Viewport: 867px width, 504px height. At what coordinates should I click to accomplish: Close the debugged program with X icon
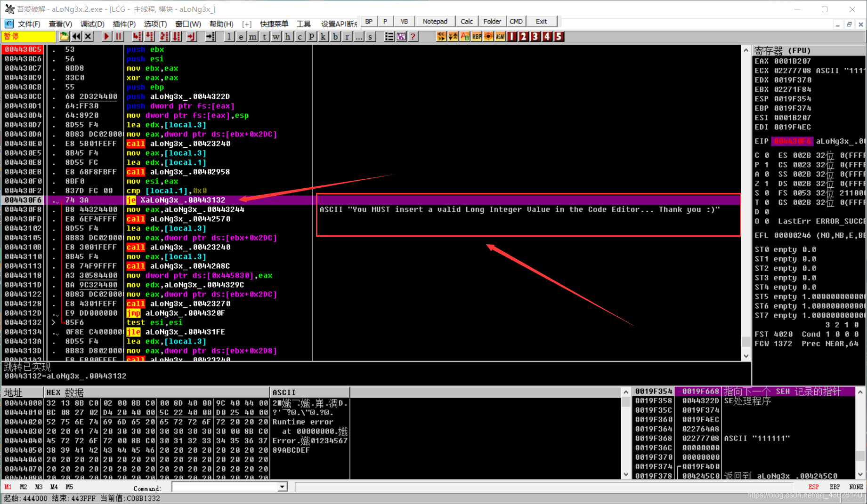88,36
